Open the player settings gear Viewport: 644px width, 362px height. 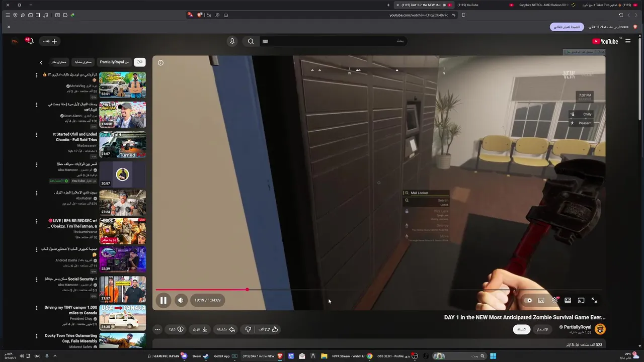(x=554, y=300)
